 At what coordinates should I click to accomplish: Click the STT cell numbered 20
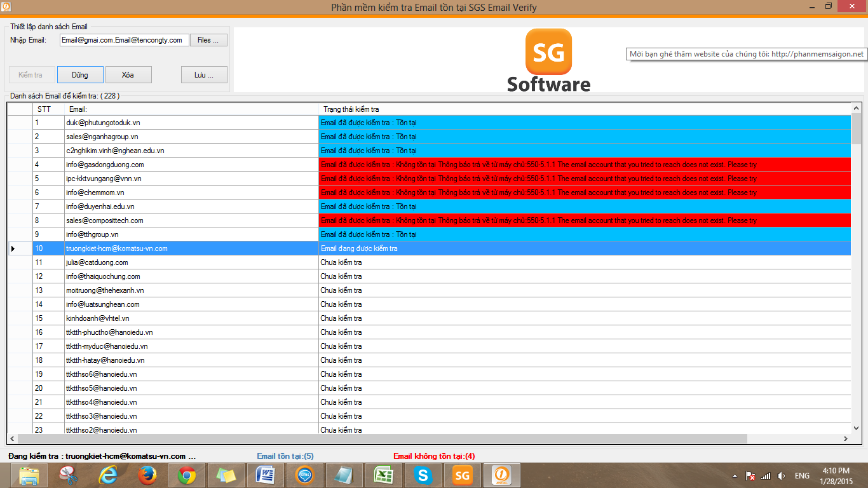48,388
